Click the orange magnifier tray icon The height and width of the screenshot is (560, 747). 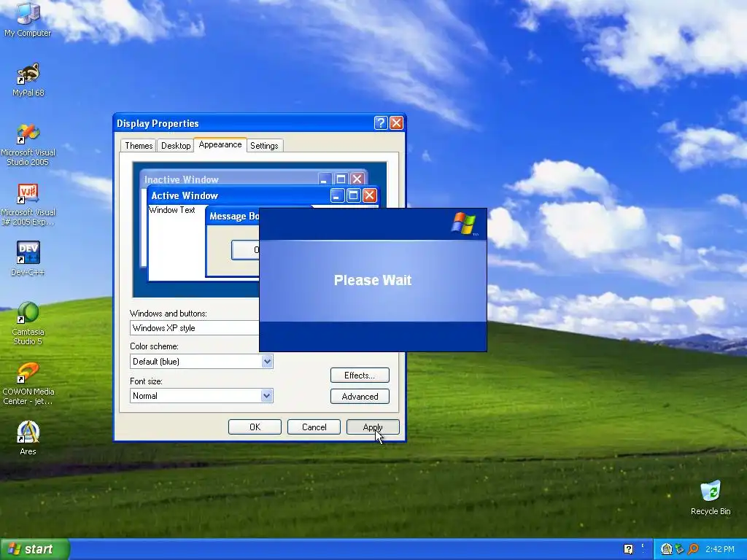tap(693, 549)
